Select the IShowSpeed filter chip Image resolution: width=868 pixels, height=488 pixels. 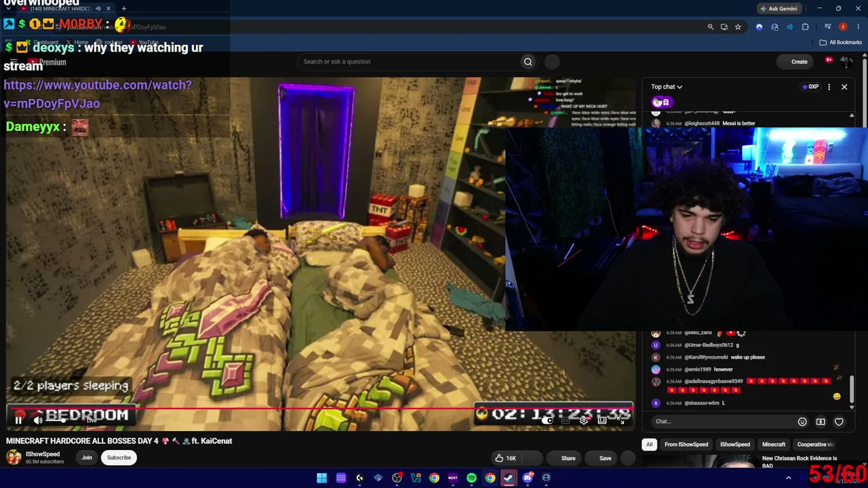click(735, 445)
